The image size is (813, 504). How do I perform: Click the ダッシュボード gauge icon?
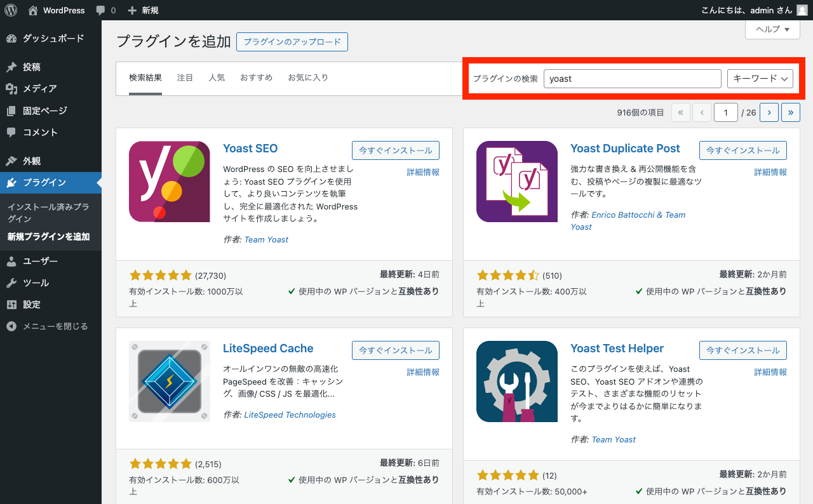pyautogui.click(x=11, y=38)
